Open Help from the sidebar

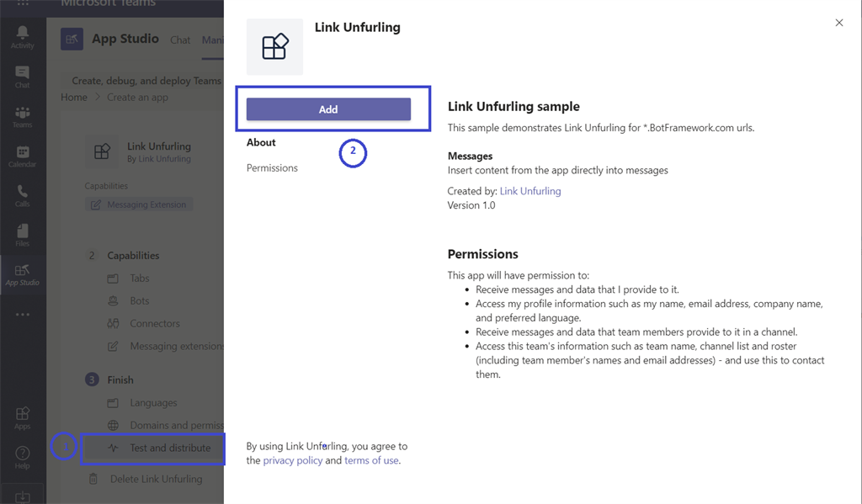pos(22,455)
